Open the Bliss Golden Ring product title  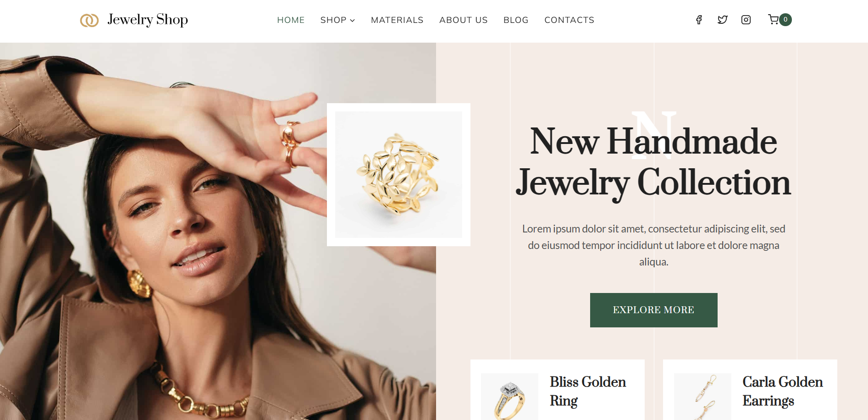tap(588, 391)
